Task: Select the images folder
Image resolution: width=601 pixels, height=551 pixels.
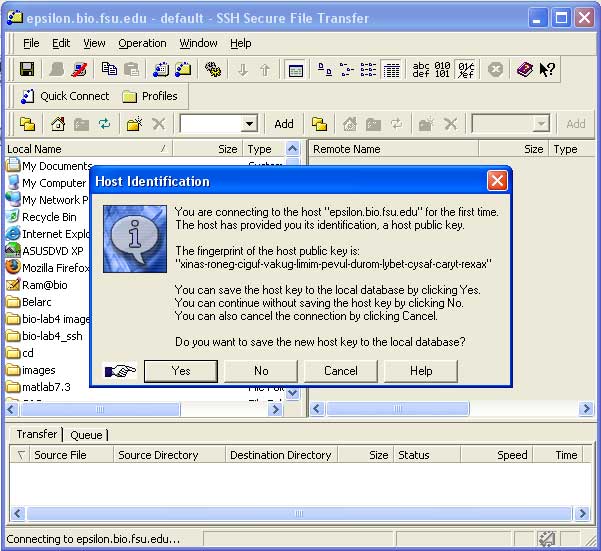Action: [x=31, y=370]
